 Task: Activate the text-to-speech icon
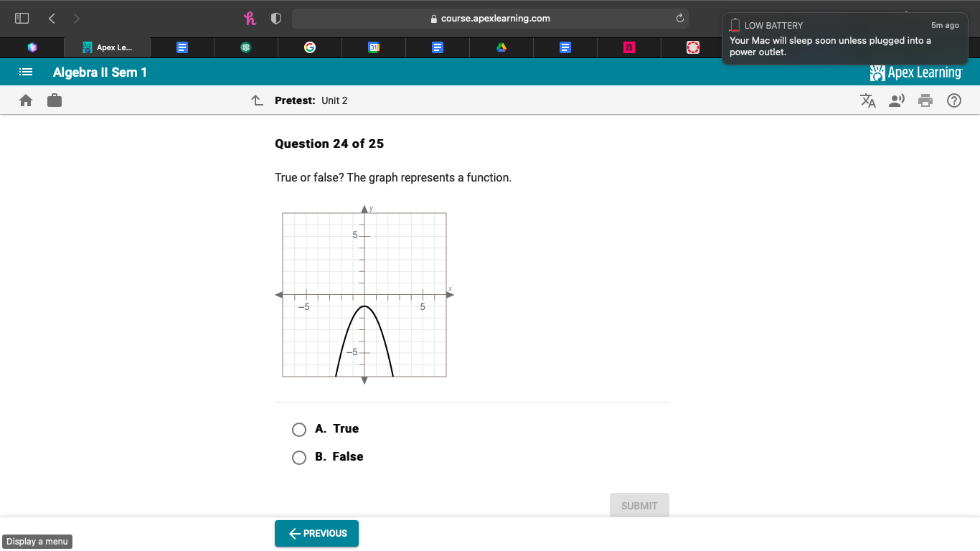pos(897,100)
